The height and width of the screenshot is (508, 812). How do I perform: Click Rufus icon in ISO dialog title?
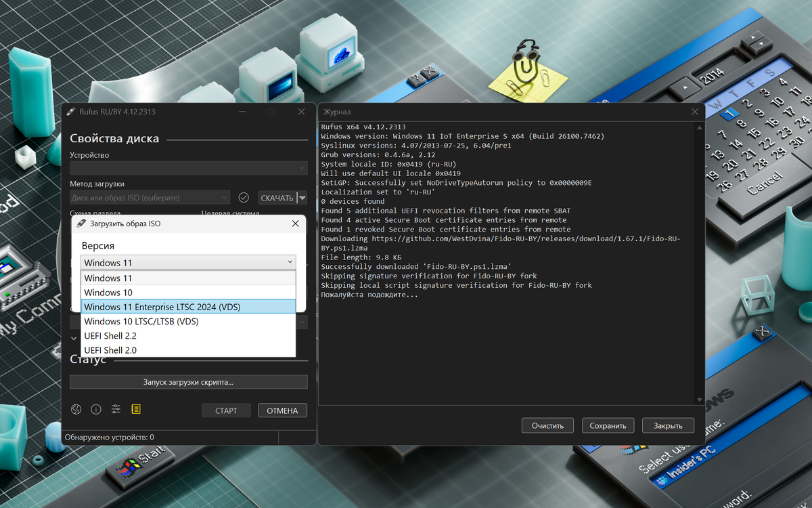[82, 223]
